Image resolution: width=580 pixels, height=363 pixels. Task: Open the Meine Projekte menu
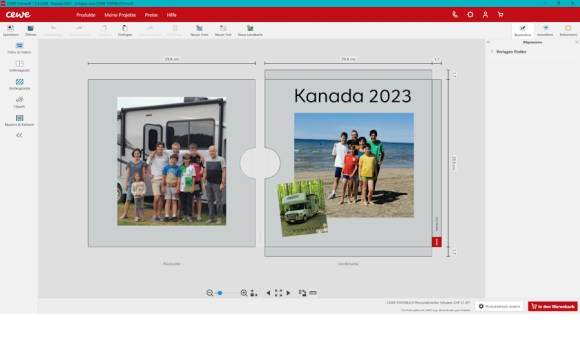[120, 15]
